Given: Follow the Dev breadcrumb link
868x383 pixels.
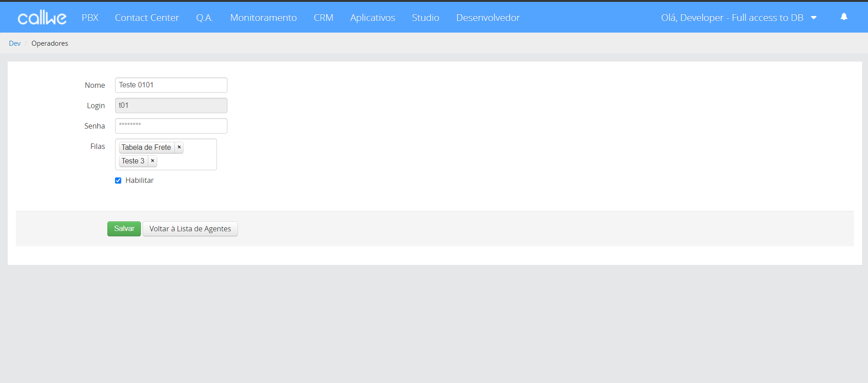Looking at the screenshot, I should click(14, 43).
